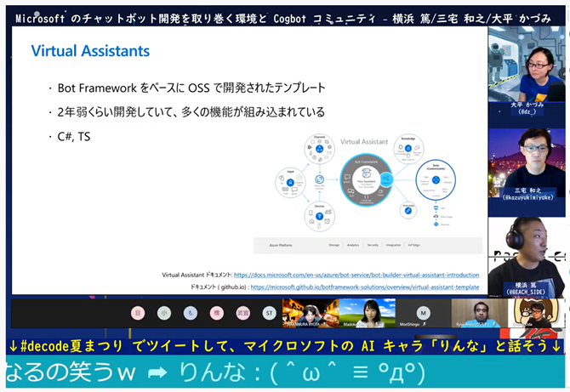Image resolution: width=570 pixels, height=392 pixels.
Task: Select the pink '日' participant avatar
Action: pos(138,313)
